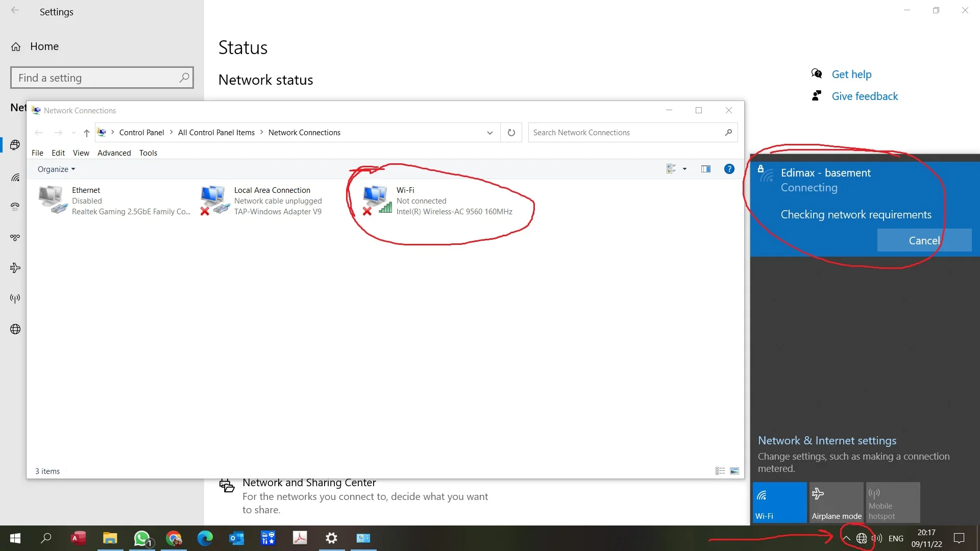Open the address bar history dropdown
980x551 pixels.
(x=489, y=133)
